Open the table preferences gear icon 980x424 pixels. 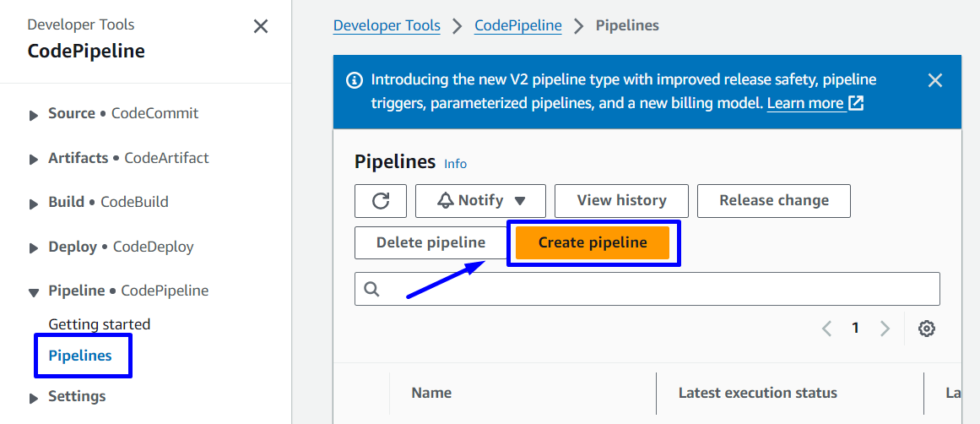pos(927,329)
